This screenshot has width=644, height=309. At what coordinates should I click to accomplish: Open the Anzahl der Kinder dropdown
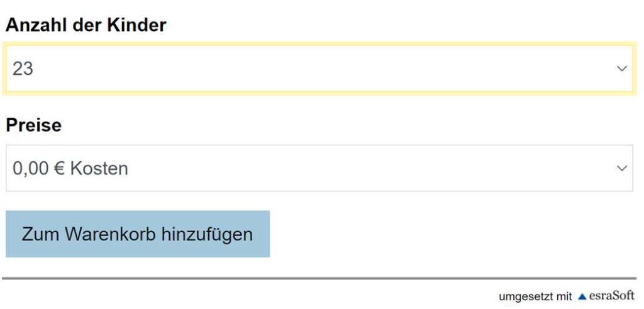(319, 68)
